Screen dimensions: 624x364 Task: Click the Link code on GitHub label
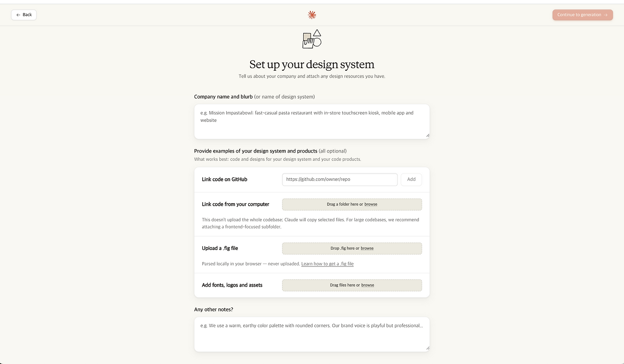click(224, 180)
